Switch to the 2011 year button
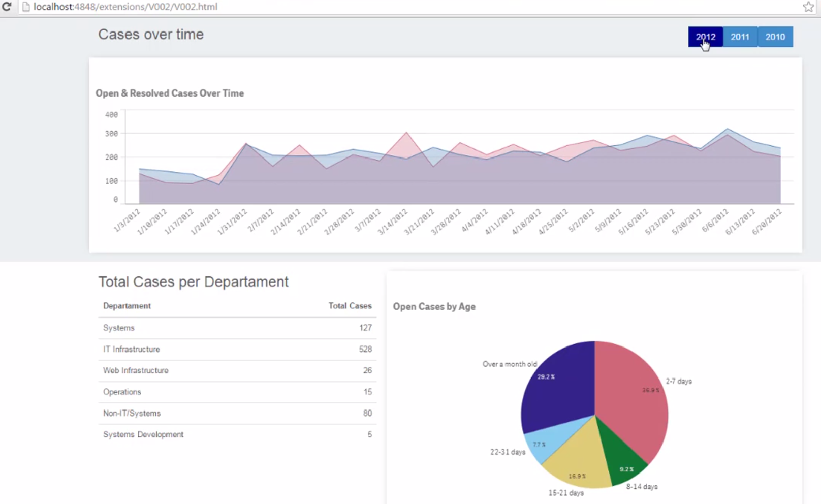 pyautogui.click(x=740, y=37)
